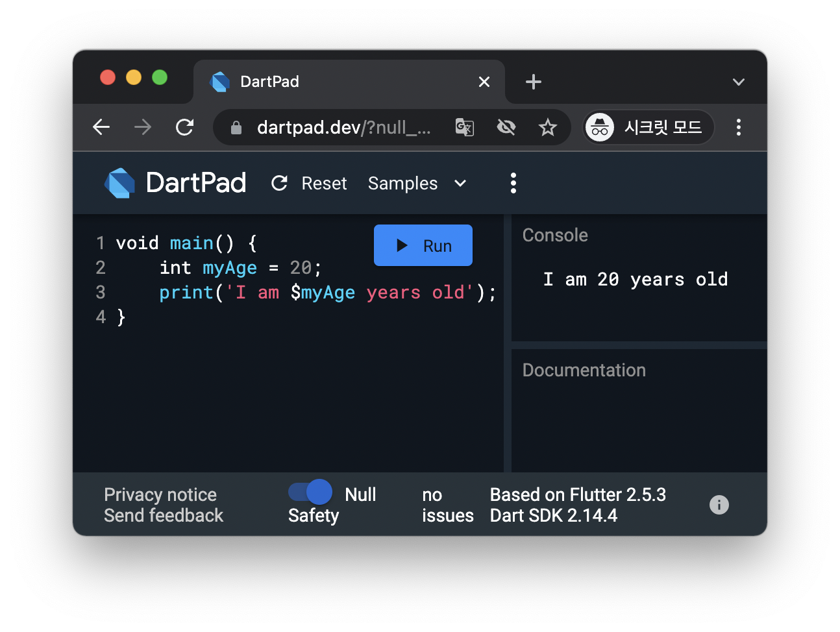The width and height of the screenshot is (840, 632).
Task: Click the 'no issues' status text
Action: (448, 505)
